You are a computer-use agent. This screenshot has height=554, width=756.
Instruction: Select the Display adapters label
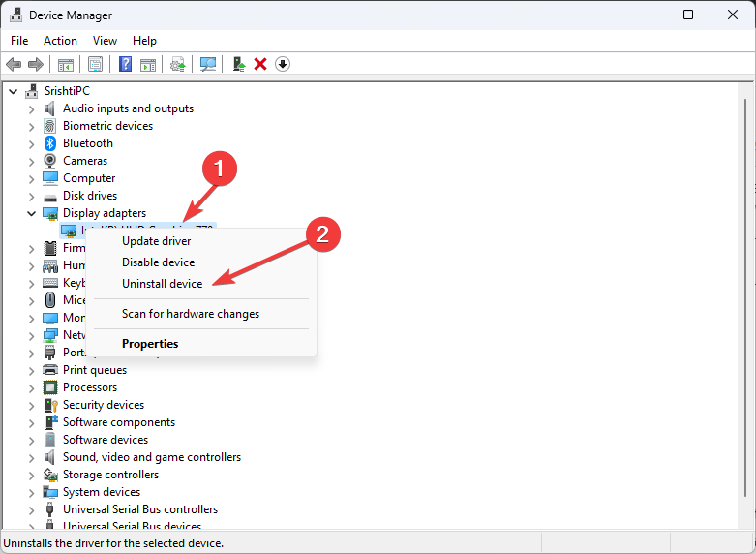click(x=105, y=213)
